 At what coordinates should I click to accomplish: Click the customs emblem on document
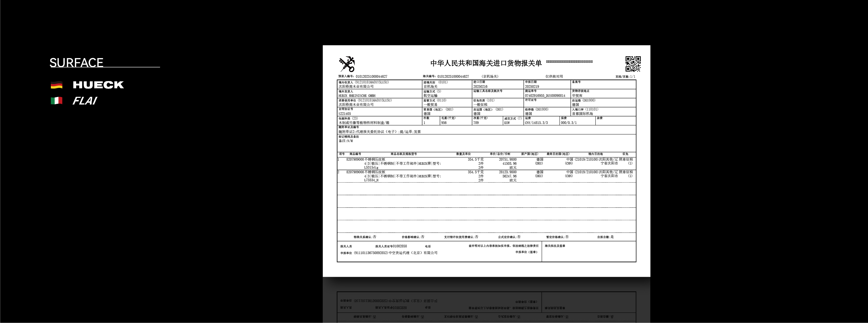tap(347, 64)
